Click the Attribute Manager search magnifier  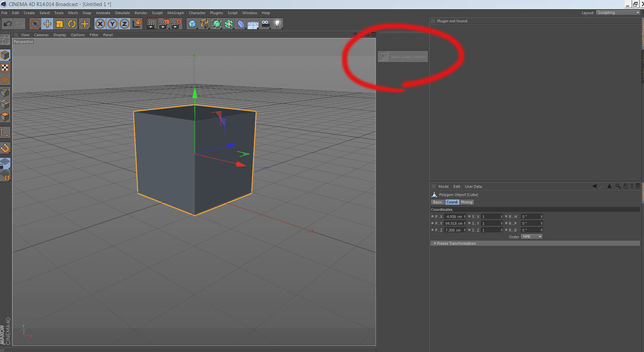click(618, 186)
